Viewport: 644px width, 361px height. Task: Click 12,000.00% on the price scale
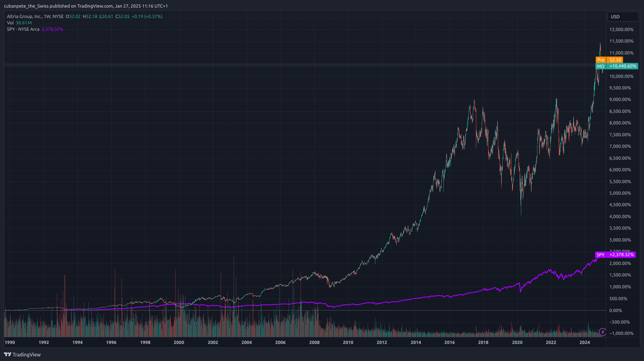coord(622,30)
